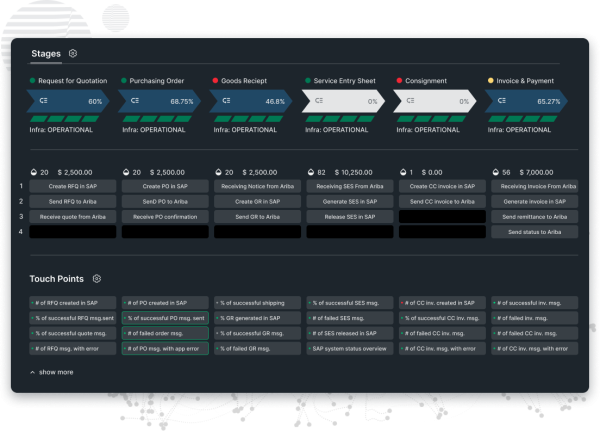600x432 pixels.
Task: Click the Create RFQ in SAP step
Action: click(73, 186)
